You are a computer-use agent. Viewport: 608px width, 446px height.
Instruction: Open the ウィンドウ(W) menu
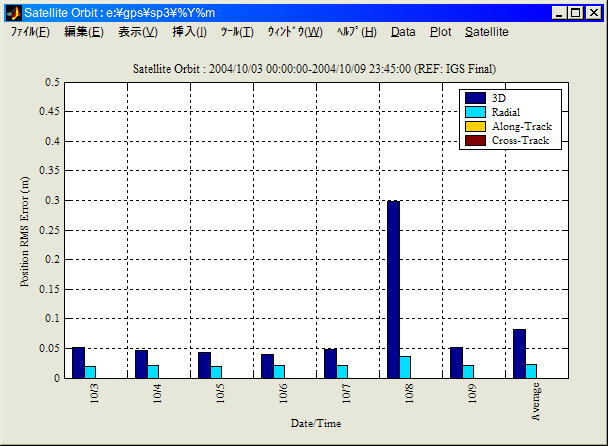[x=295, y=32]
